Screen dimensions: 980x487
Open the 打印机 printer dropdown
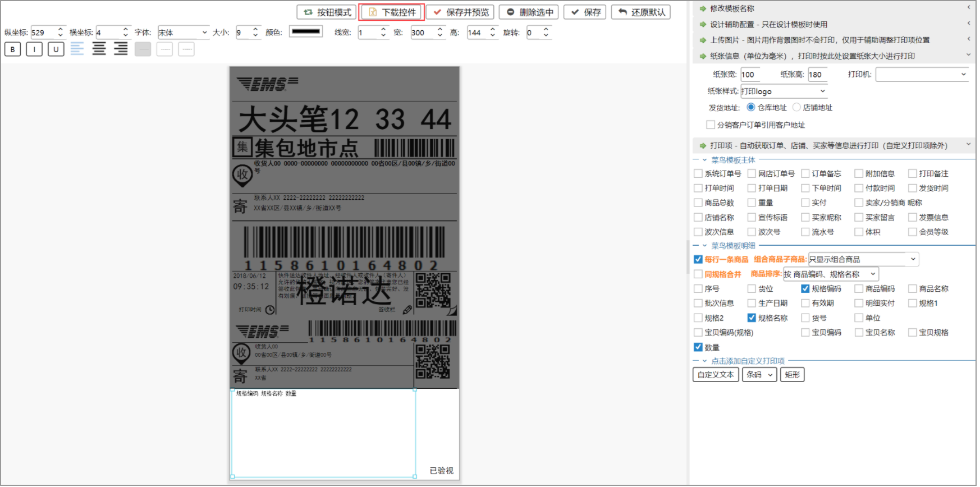[922, 74]
